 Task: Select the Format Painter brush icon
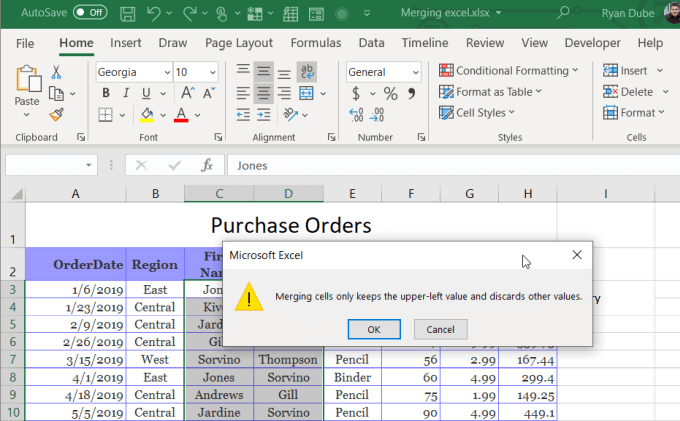click(x=56, y=115)
